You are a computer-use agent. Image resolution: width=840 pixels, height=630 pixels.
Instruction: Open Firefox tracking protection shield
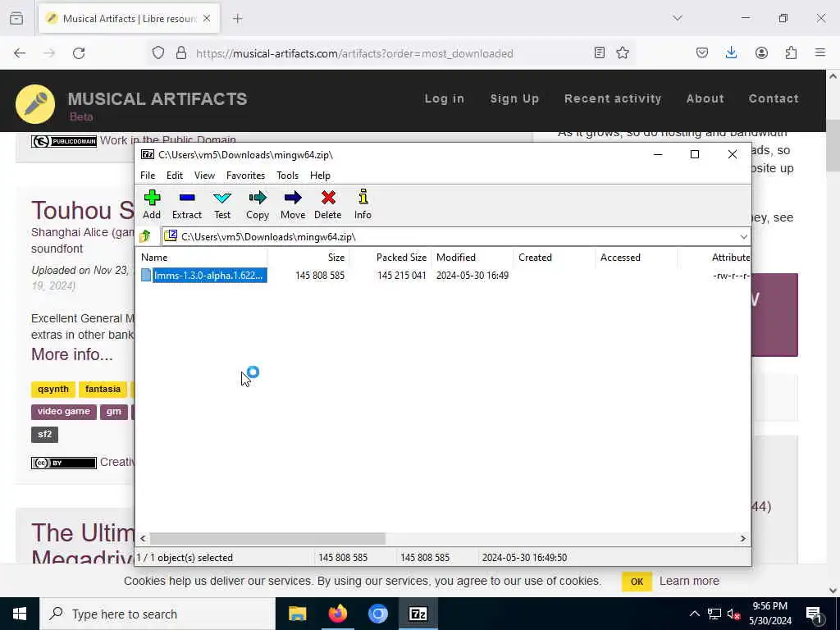pos(158,53)
